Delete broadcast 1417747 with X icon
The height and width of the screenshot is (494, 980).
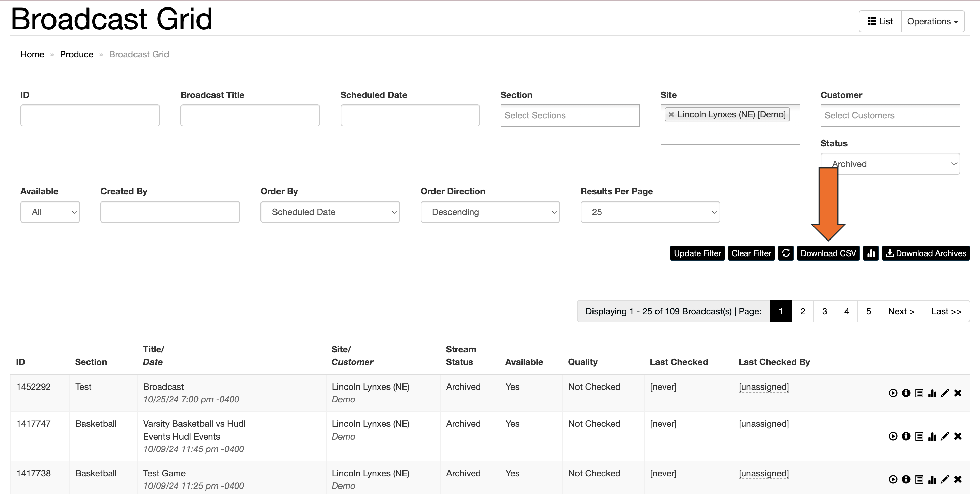point(958,436)
